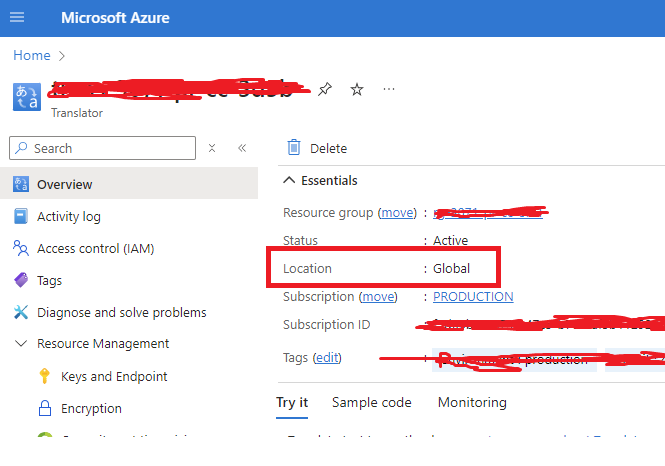Collapse the Resource Management section

click(21, 344)
